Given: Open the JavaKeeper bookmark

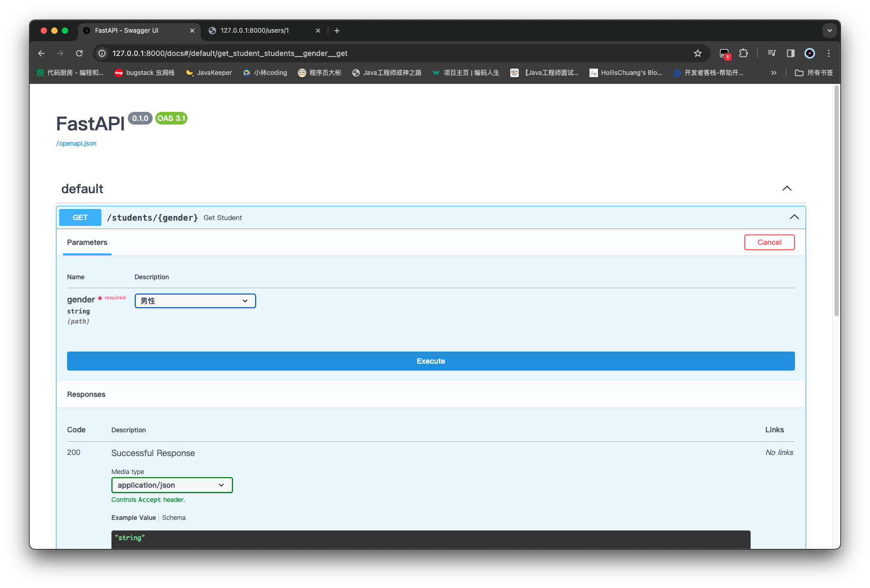Looking at the screenshot, I should [209, 73].
